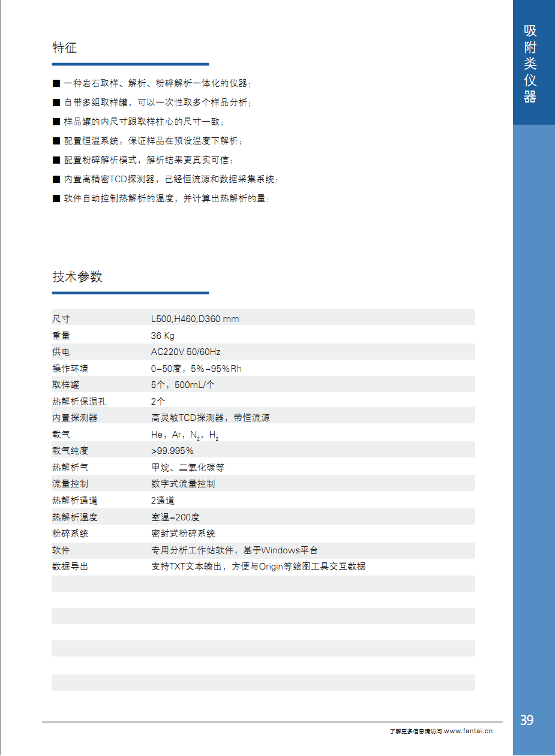Click the 热解析温度 row label

click(x=75, y=517)
